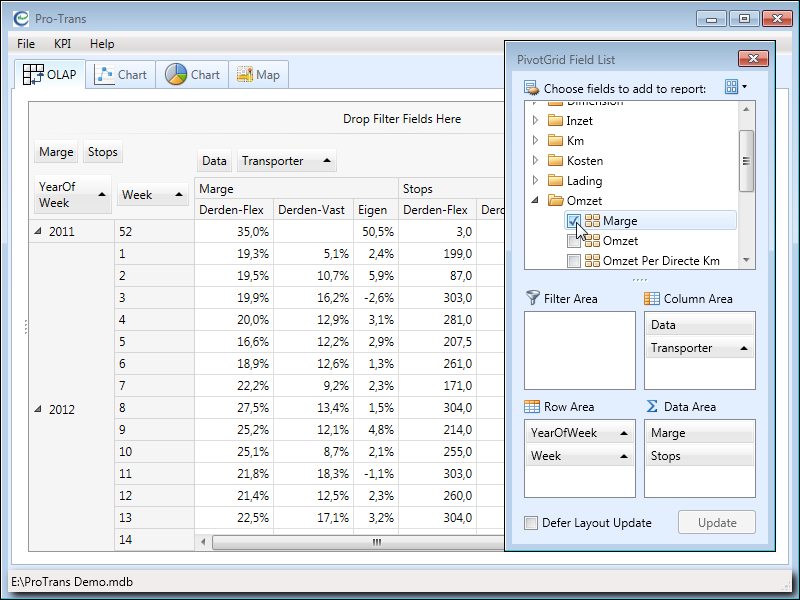Uncheck the Marge field checkbox
Screen dimensions: 800x600
tap(574, 221)
